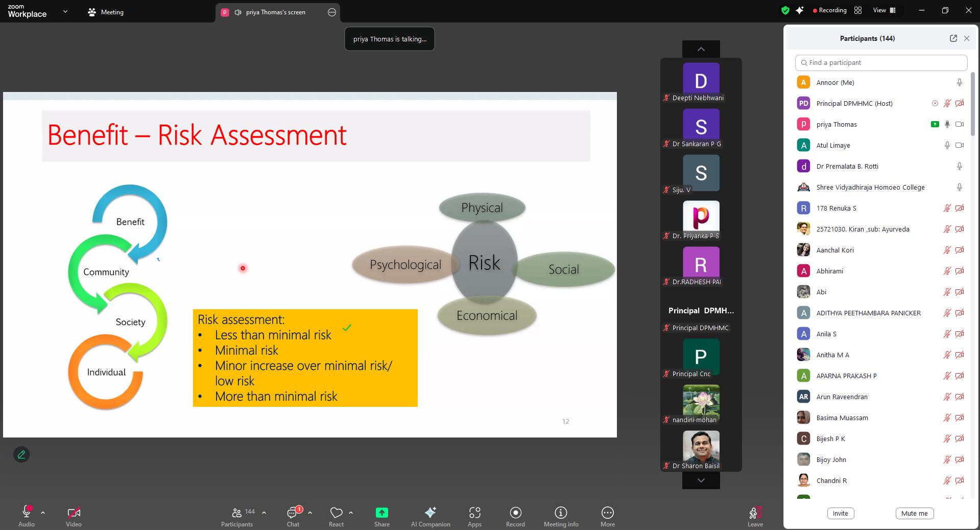Expand the audio options arrow

click(x=43, y=512)
